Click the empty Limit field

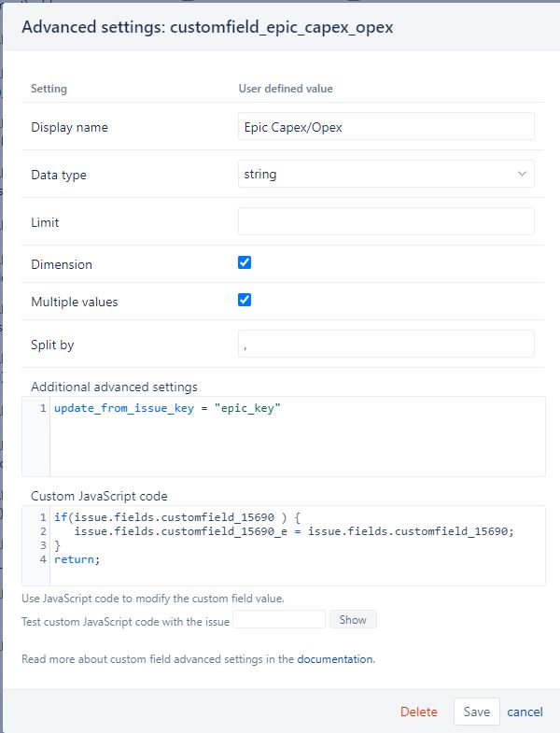tap(386, 221)
